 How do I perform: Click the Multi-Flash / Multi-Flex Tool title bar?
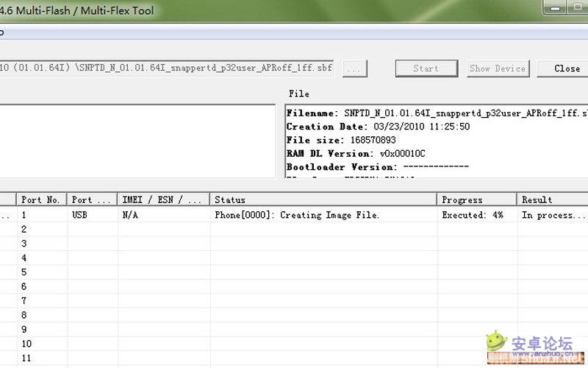270,10
